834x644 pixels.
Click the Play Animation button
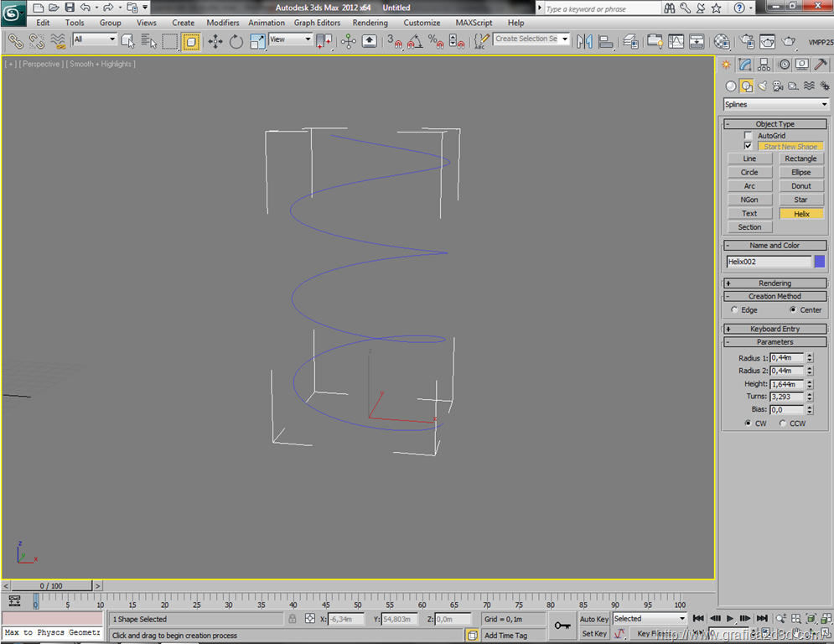point(730,619)
